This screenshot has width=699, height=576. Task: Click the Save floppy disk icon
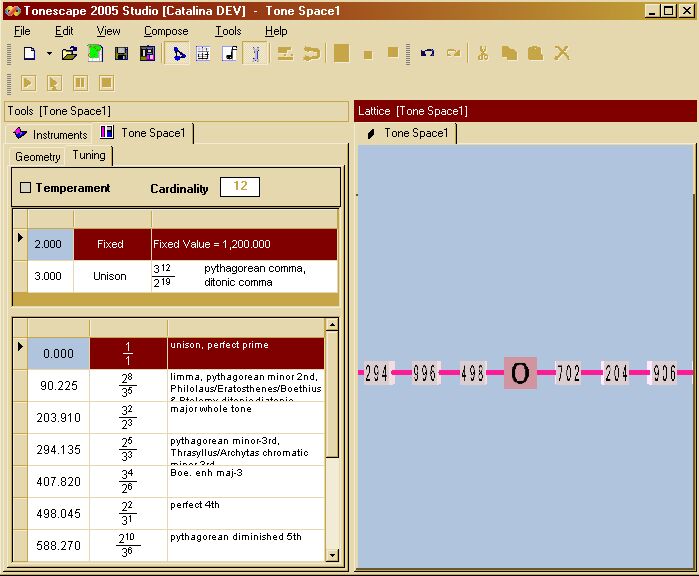pos(121,54)
